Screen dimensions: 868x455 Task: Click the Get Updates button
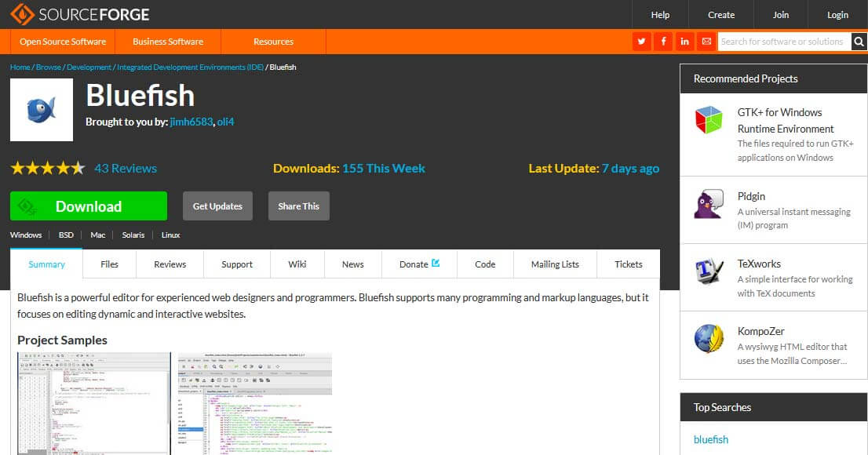click(x=217, y=206)
